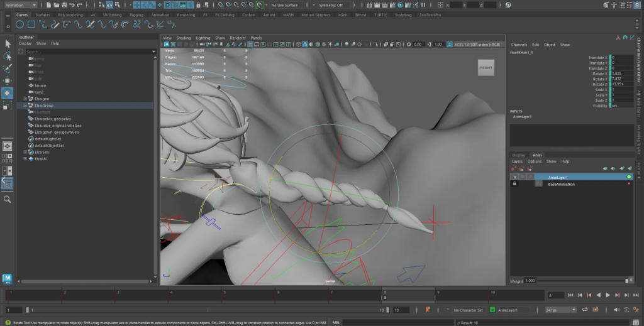Redo the last action

coord(80,5)
